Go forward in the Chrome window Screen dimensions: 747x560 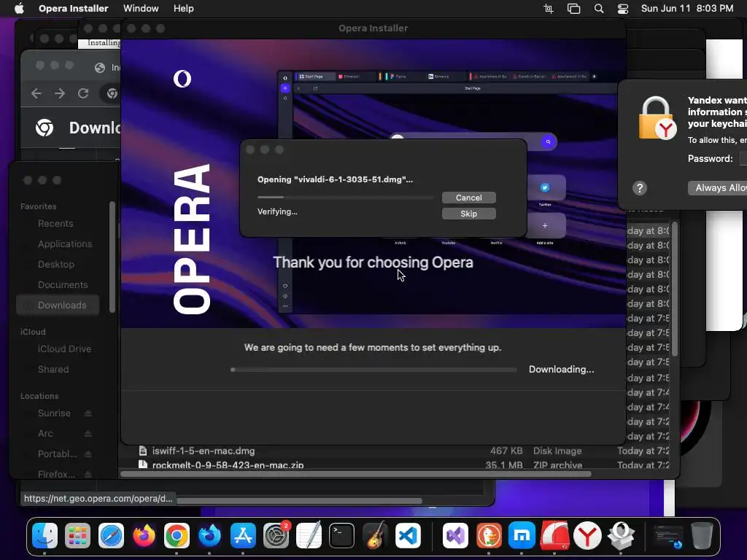[x=60, y=93]
